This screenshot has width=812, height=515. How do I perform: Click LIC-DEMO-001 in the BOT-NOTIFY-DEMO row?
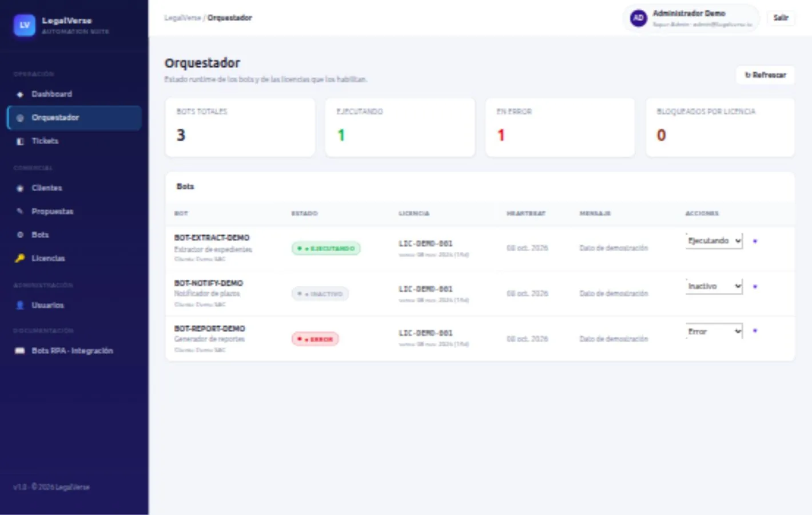point(425,289)
